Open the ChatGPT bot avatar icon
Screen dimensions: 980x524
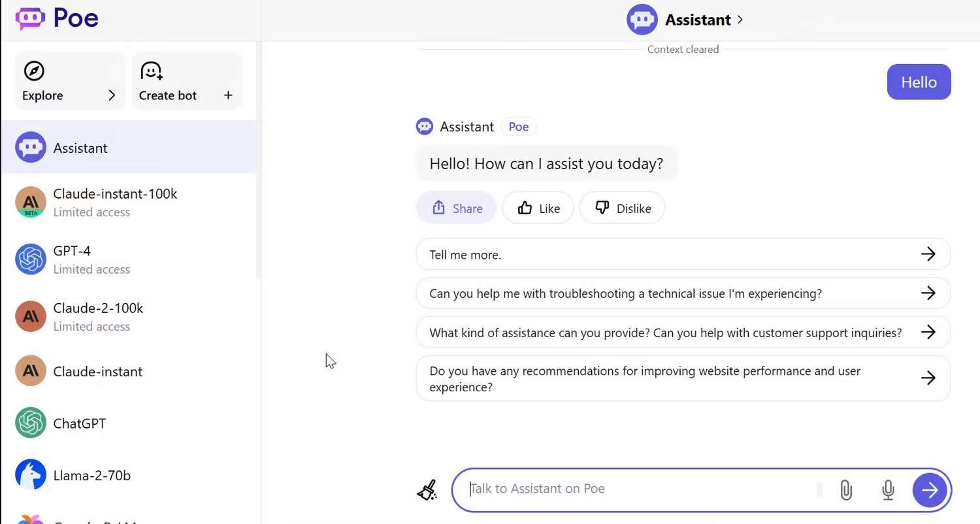pos(31,423)
